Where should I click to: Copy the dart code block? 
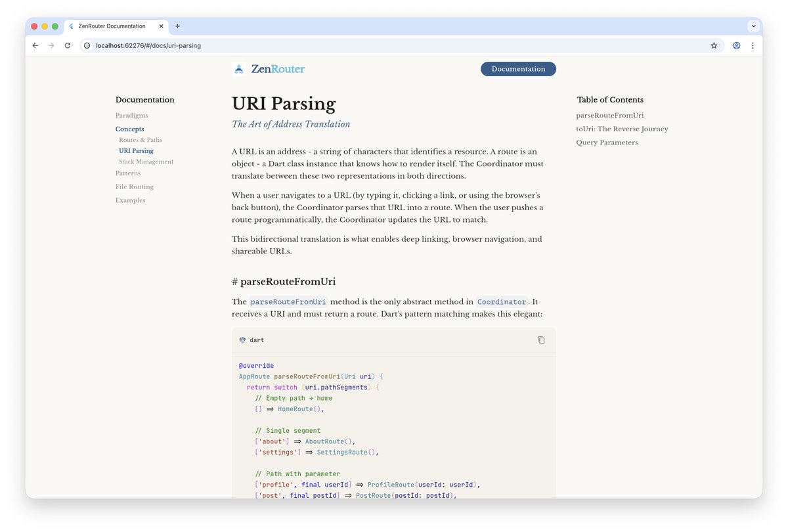[541, 340]
